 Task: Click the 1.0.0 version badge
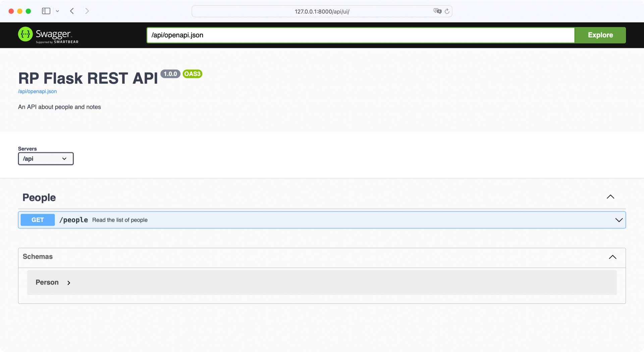click(170, 74)
